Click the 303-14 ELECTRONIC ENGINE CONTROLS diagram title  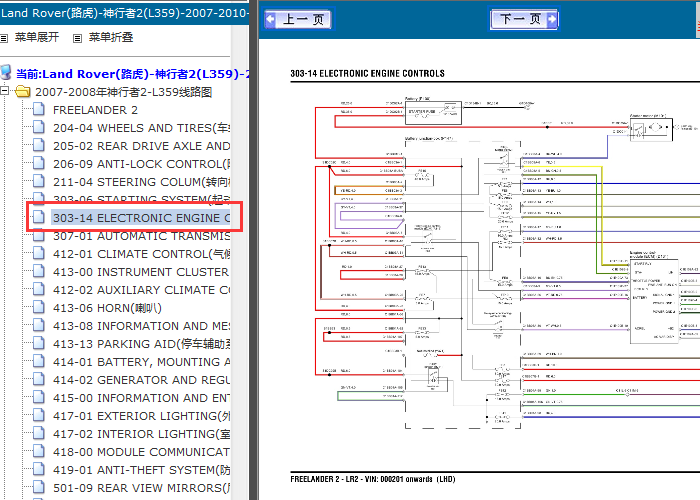pos(367,74)
